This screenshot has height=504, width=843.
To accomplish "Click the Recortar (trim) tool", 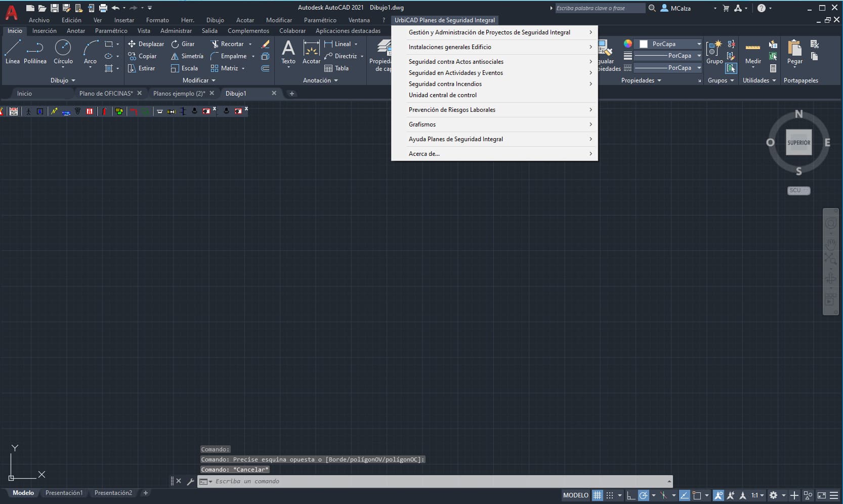I will [x=228, y=44].
